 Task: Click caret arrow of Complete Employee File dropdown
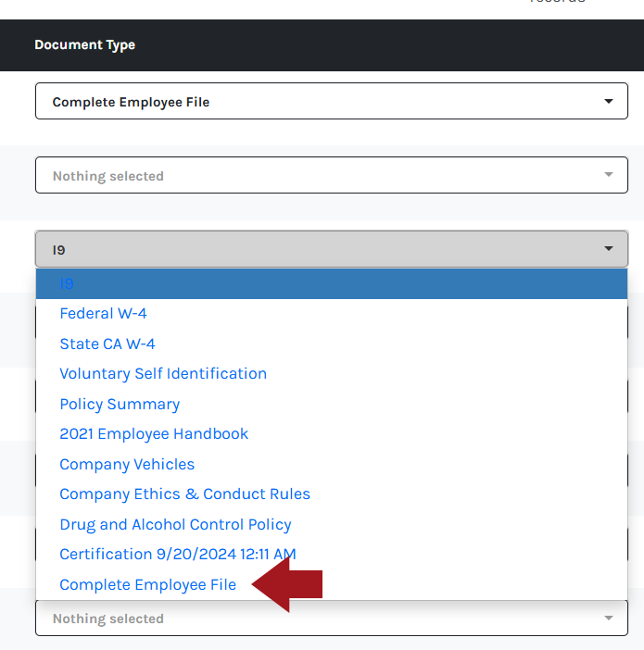tap(608, 101)
